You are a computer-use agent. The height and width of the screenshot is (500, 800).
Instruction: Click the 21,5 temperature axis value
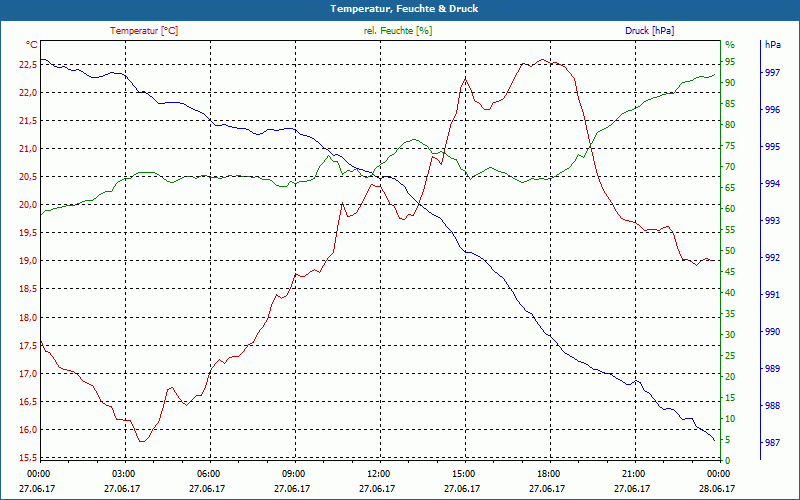click(x=29, y=121)
